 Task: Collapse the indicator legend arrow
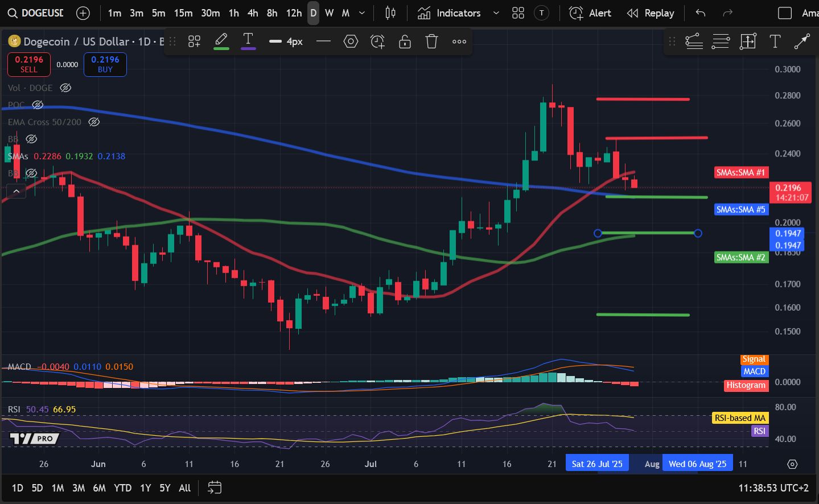point(16,192)
